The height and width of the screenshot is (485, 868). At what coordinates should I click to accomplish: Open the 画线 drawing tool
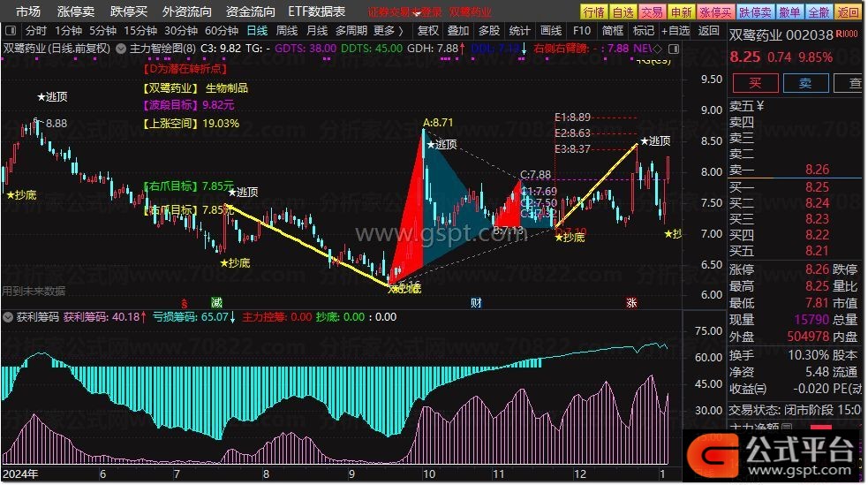click(x=551, y=30)
